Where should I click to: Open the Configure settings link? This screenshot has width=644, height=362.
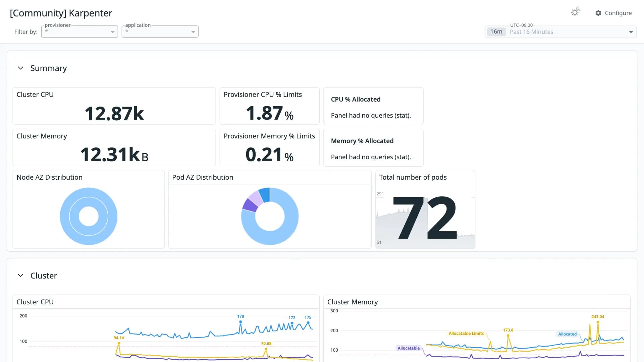pyautogui.click(x=613, y=13)
